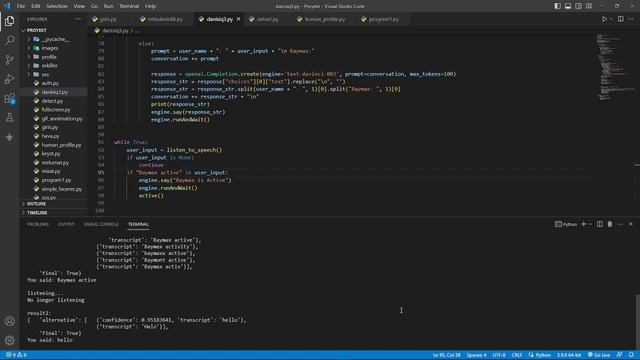640x360 pixels.
Task: Open auth.py in the explorer
Action: (x=50, y=83)
